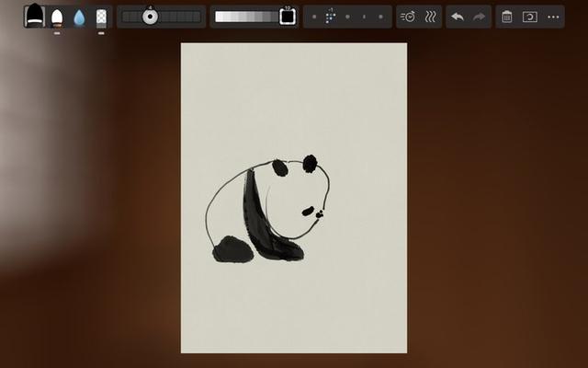Open the three-dots more options menu
The height and width of the screenshot is (368, 588).
point(552,17)
